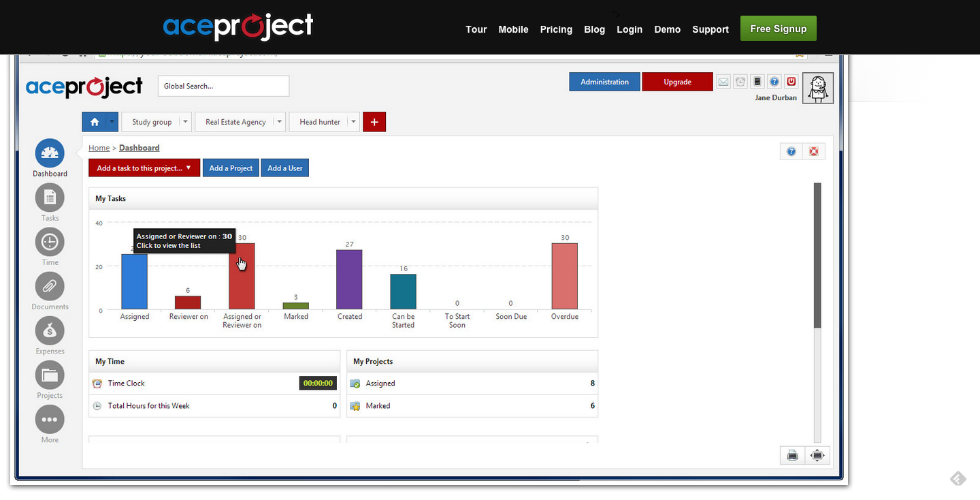Switch to the Real Estate Agency tab
Image resolution: width=980 pixels, height=500 pixels.
(x=235, y=122)
